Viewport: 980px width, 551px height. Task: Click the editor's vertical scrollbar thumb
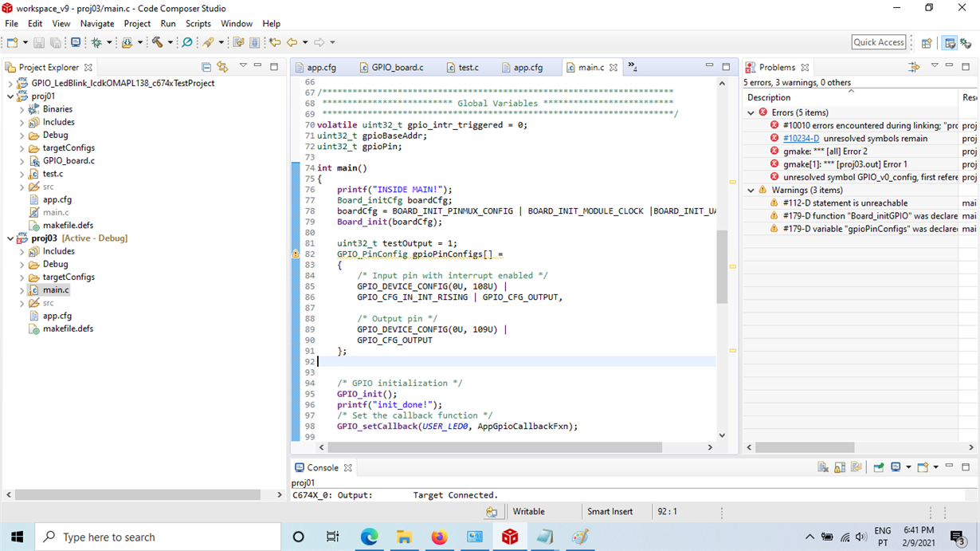click(722, 267)
